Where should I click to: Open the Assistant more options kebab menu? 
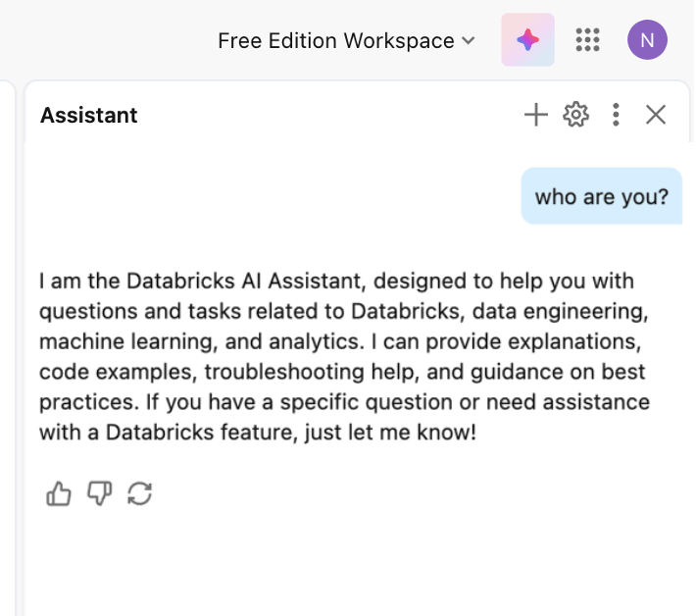616,115
